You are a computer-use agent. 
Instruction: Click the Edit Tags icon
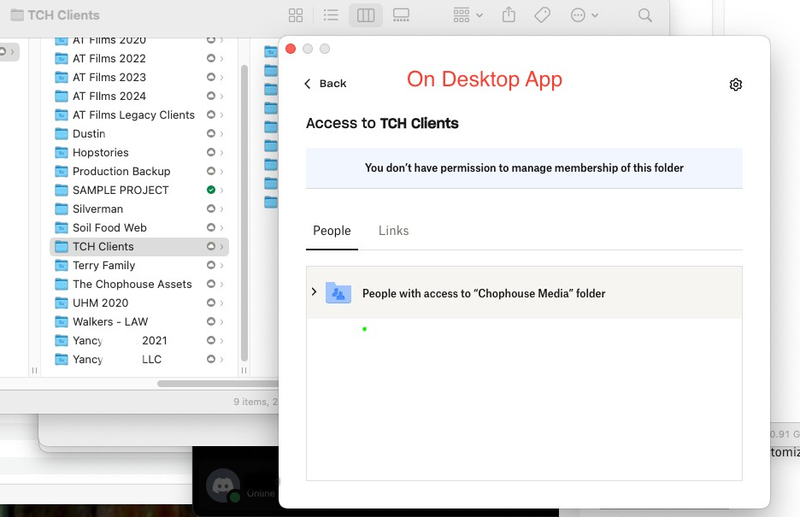point(542,15)
